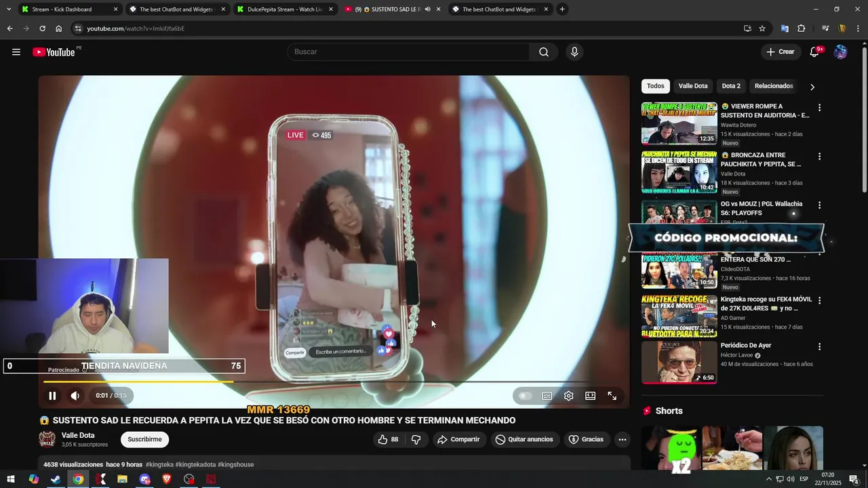868x488 pixels.
Task: Open the account avatar menu
Action: pyautogui.click(x=840, y=52)
